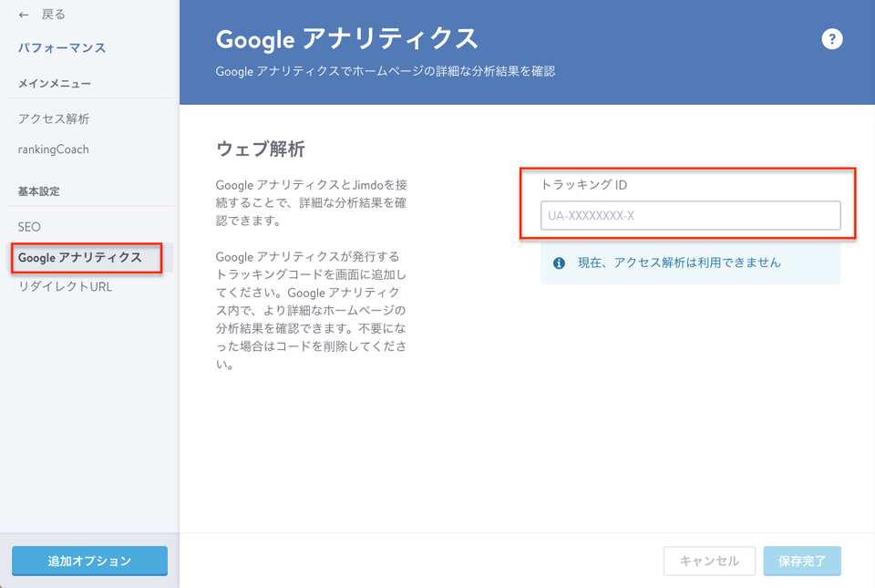Open リダイレクトURL menu item
This screenshot has width=875, height=588.
click(x=66, y=287)
